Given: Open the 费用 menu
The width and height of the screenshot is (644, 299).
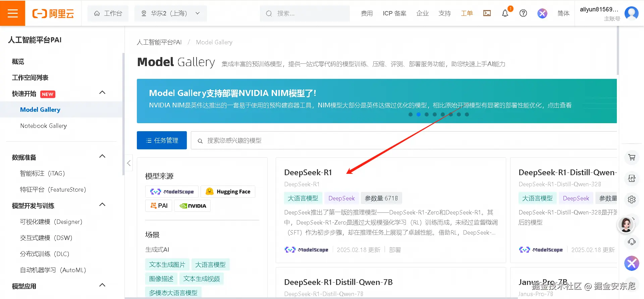Looking at the screenshot, I should coord(367,13).
